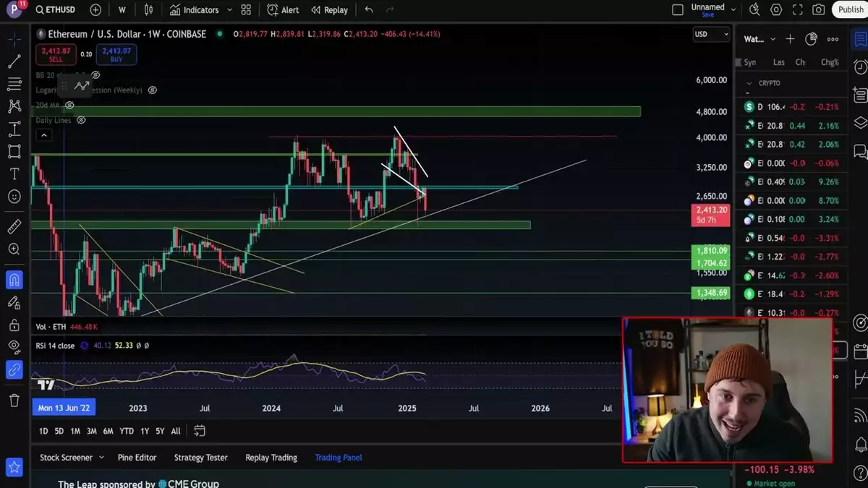The image size is (868, 488).
Task: Take a chart snapshot with camera
Action: [x=818, y=10]
